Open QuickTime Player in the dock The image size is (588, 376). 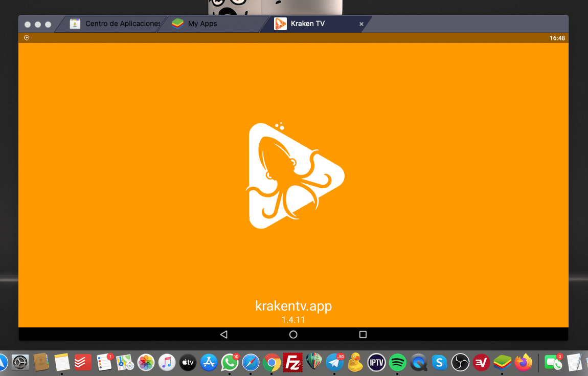[x=418, y=363]
